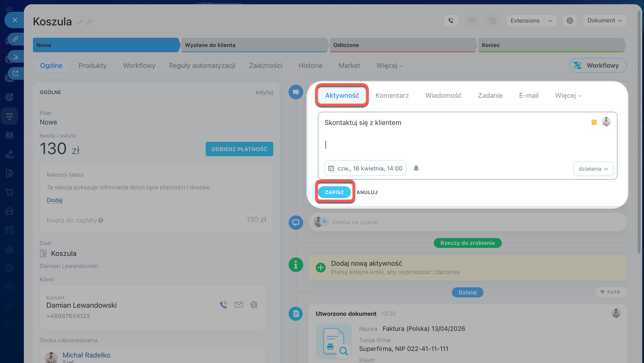Click the yellow activity color marker

[x=594, y=122]
